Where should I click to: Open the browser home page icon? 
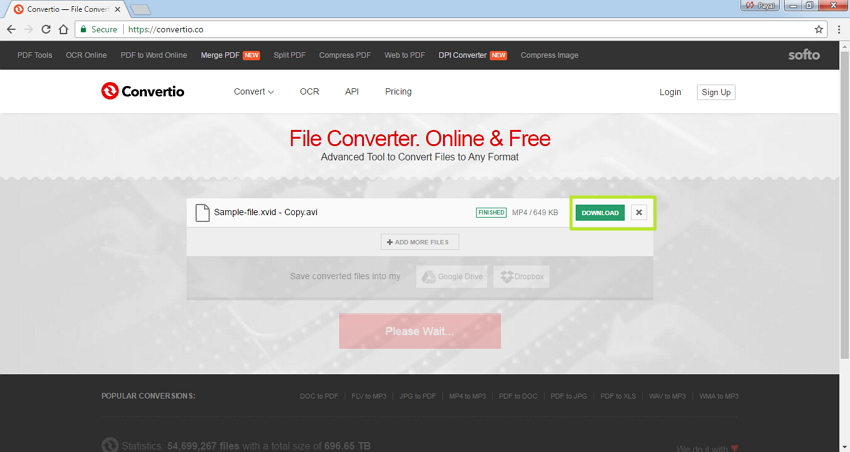[x=63, y=29]
